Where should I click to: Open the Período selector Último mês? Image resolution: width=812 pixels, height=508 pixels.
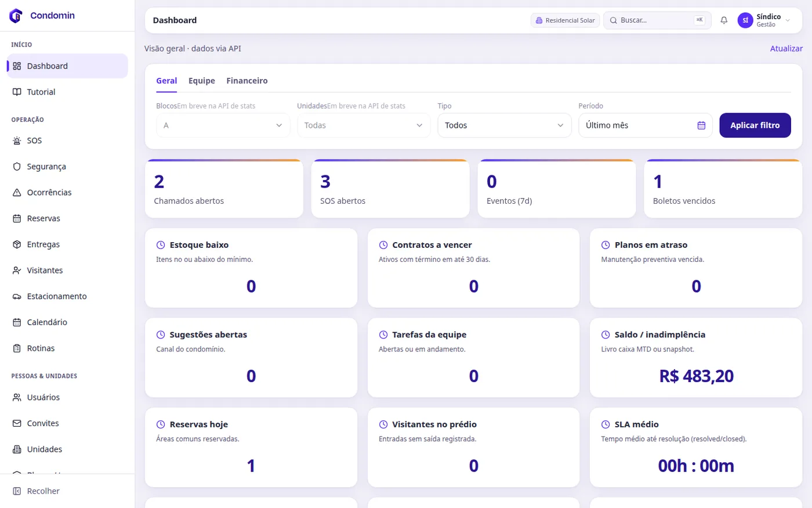pos(646,125)
